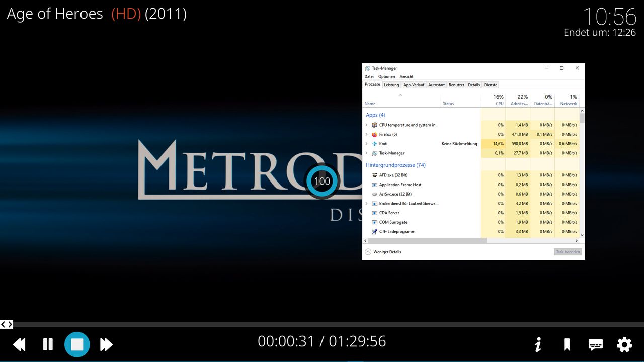Click the Firefox icon in process list
Screen dimensions: 644x362
374,134
